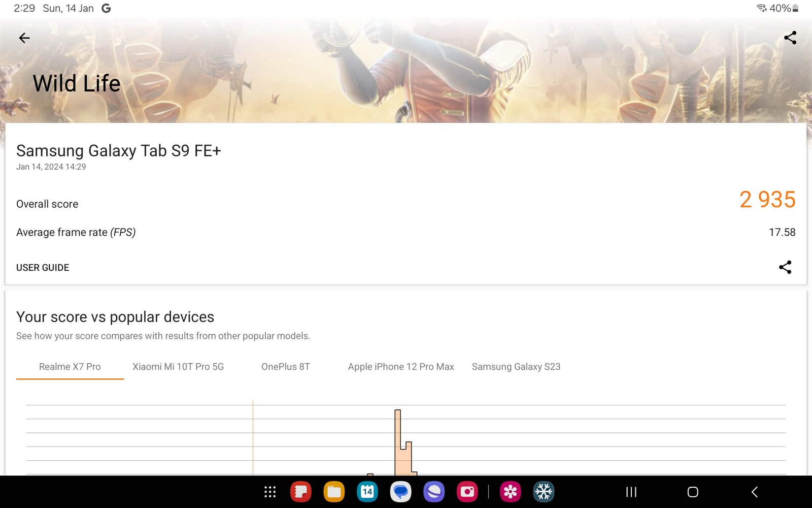This screenshot has width=812, height=508.
Task: Switch to Xiaomi Mi 10T Pro 5G tab
Action: pos(178,367)
